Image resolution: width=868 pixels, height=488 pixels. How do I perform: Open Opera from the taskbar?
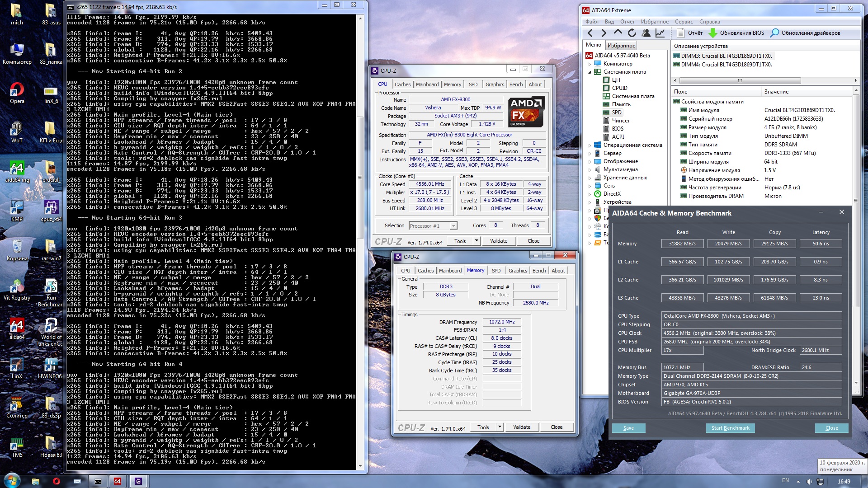coord(57,481)
